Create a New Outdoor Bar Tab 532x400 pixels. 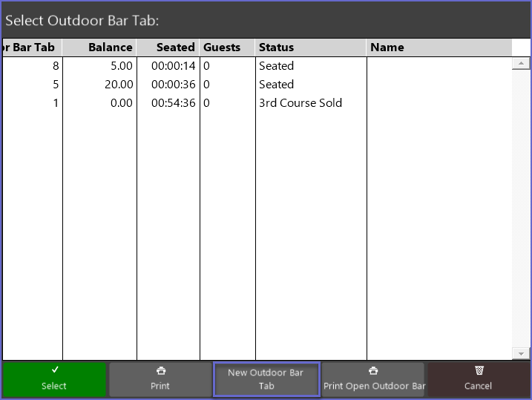coord(266,379)
